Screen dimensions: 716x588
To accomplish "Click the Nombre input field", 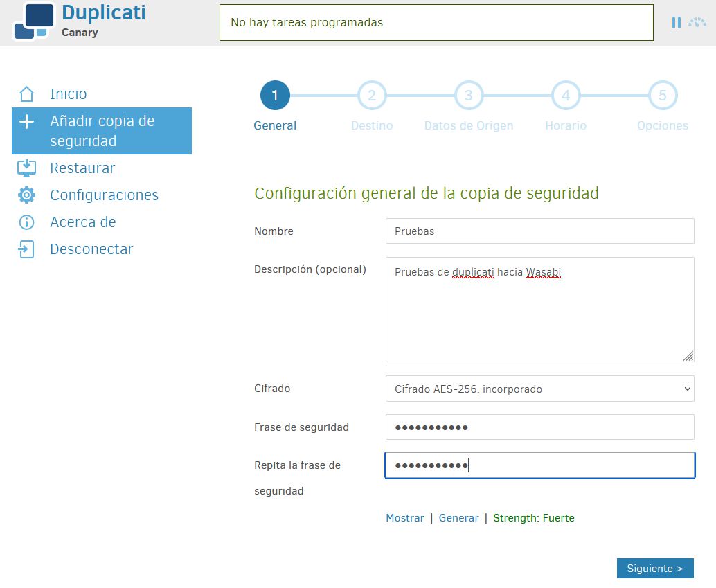I will [x=539, y=231].
